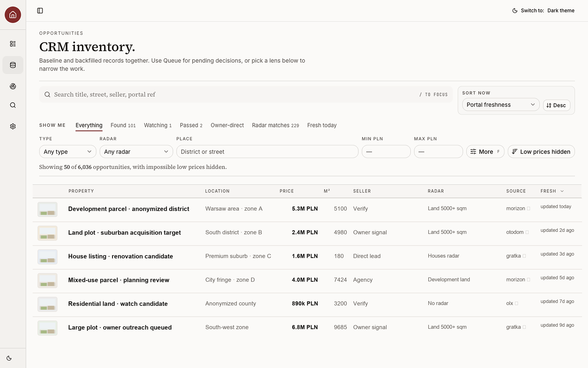588x368 pixels.
Task: Expand More filters
Action: pos(485,152)
